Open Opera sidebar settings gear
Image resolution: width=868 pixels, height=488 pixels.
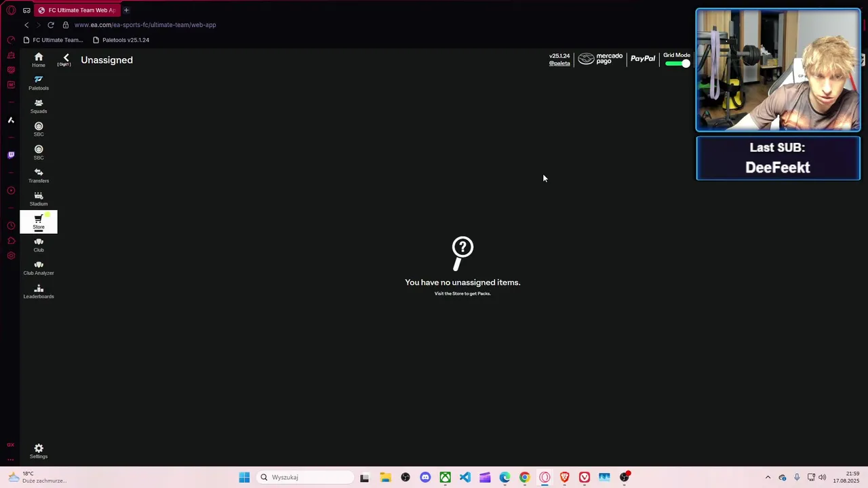click(11, 256)
